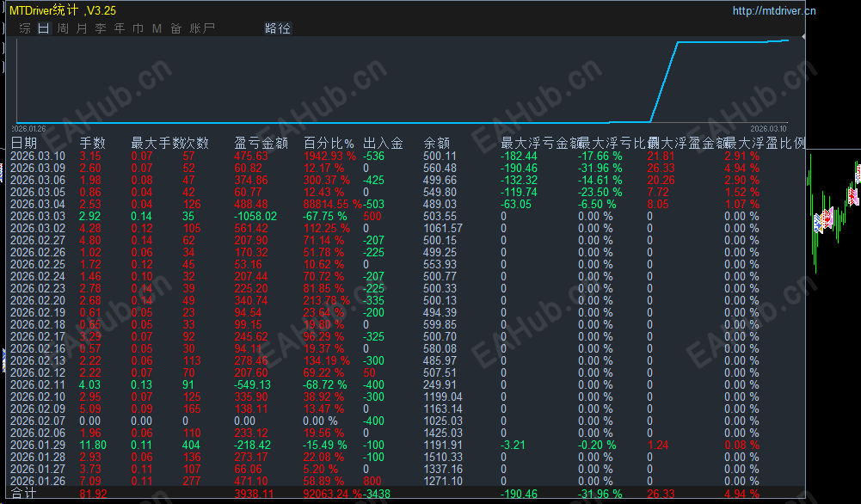Select the 2026.03.10 date in the table row
The height and width of the screenshot is (504, 861).
[x=38, y=156]
